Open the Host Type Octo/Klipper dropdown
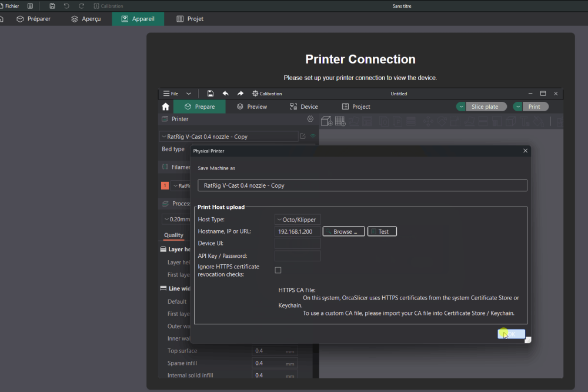Viewport: 588px width, 392px height. click(x=298, y=220)
